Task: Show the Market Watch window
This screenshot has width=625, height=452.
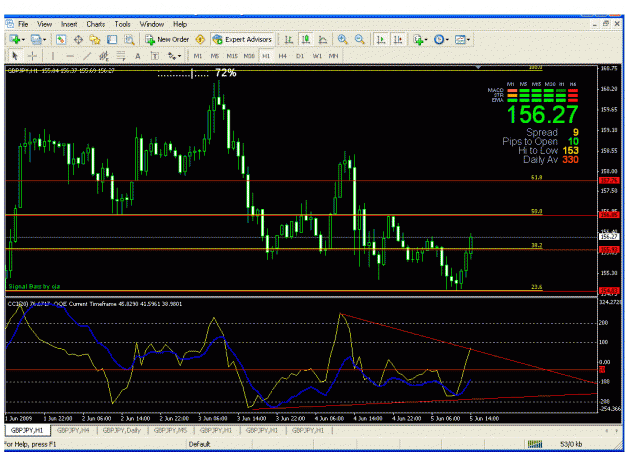Action: coord(61,39)
